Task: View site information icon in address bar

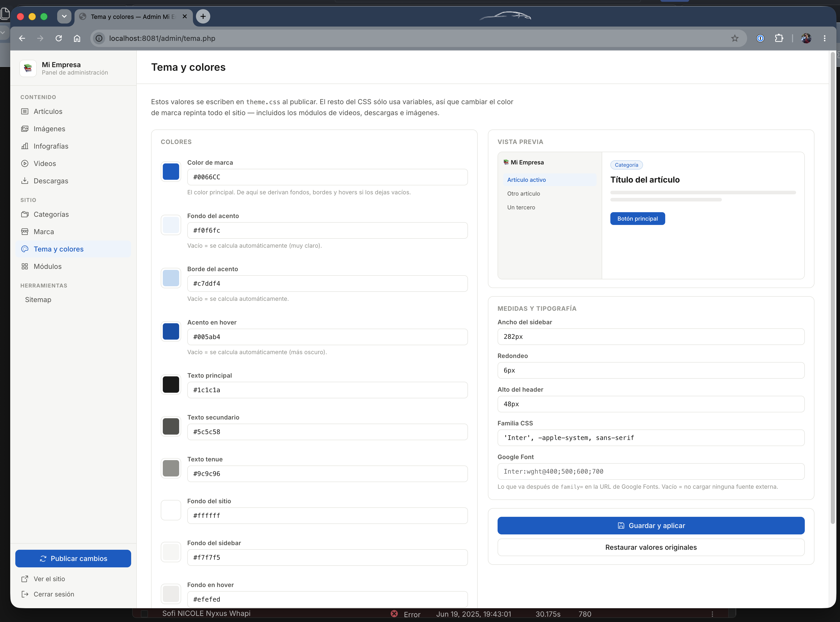Action: click(99, 38)
